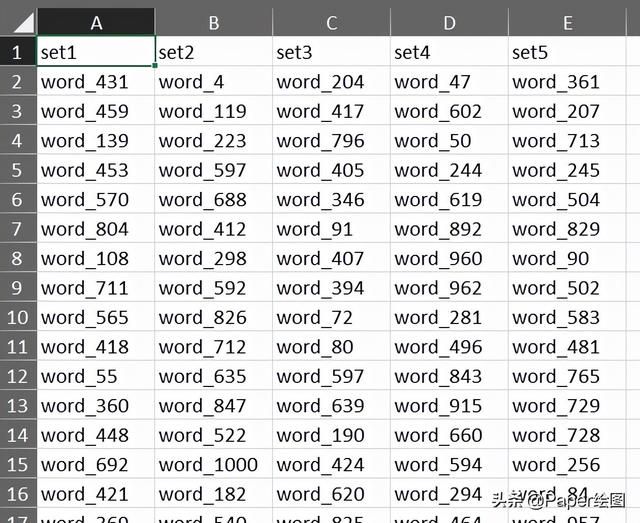The image size is (640, 523).
Task: Select word_245 cell
Action: [x=567, y=169]
